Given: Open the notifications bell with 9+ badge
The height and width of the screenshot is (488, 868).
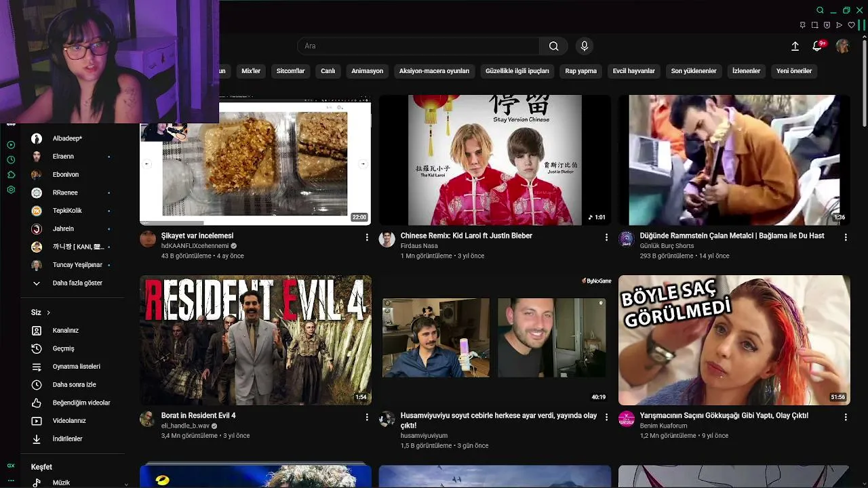Looking at the screenshot, I should pyautogui.click(x=817, y=45).
